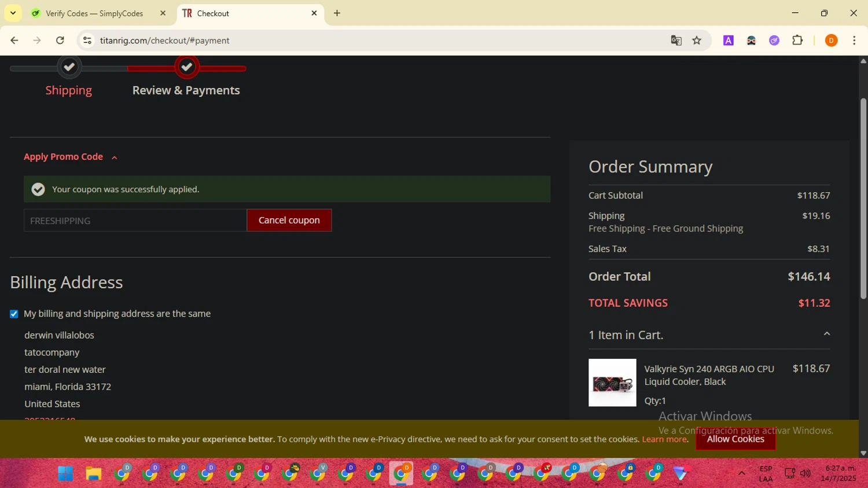This screenshot has height=488, width=868.
Task: Open the purple 'A' extension
Action: pos(729,41)
